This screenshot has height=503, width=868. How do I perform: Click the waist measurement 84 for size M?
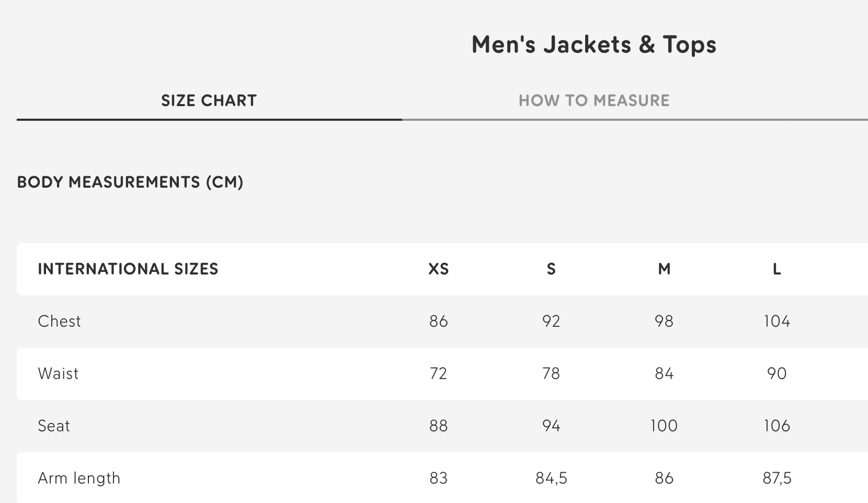(x=664, y=373)
